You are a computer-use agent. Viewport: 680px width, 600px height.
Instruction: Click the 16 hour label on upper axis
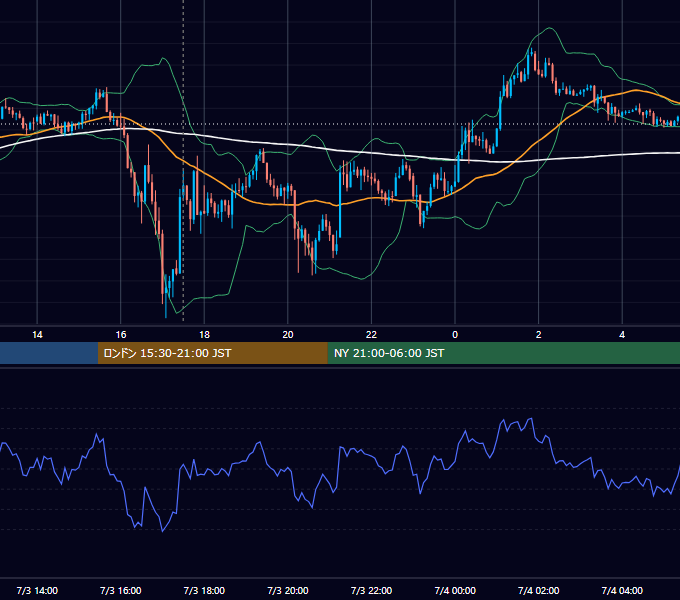(121, 335)
